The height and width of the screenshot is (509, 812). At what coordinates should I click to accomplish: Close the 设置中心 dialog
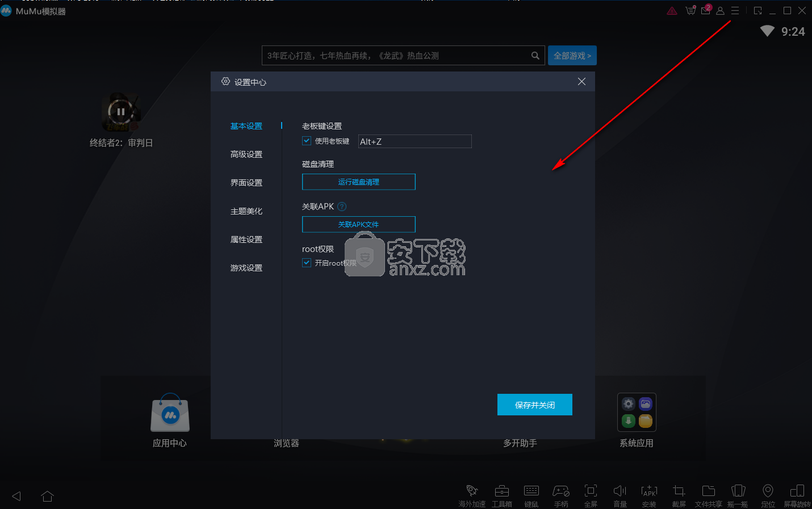pos(581,82)
